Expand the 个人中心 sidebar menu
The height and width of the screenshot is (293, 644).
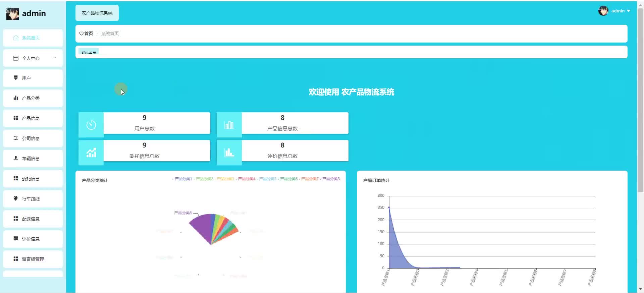(x=33, y=58)
